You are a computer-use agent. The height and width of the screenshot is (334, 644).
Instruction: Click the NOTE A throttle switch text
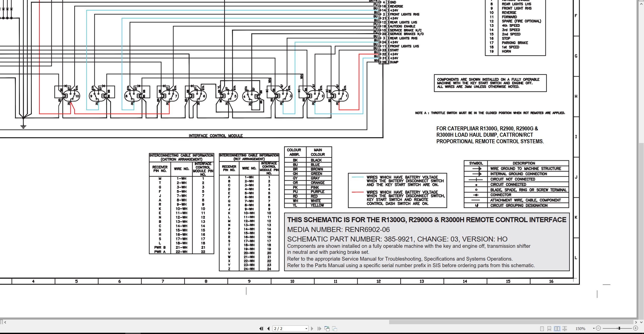click(x=490, y=113)
